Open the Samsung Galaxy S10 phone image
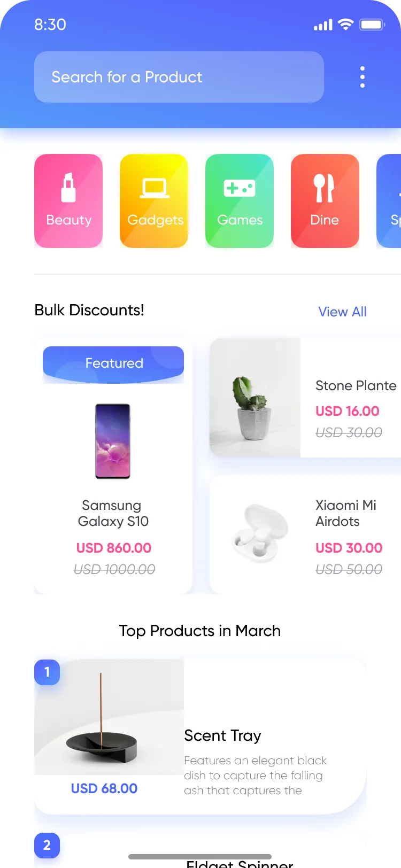This screenshot has height=868, width=401. point(113,441)
